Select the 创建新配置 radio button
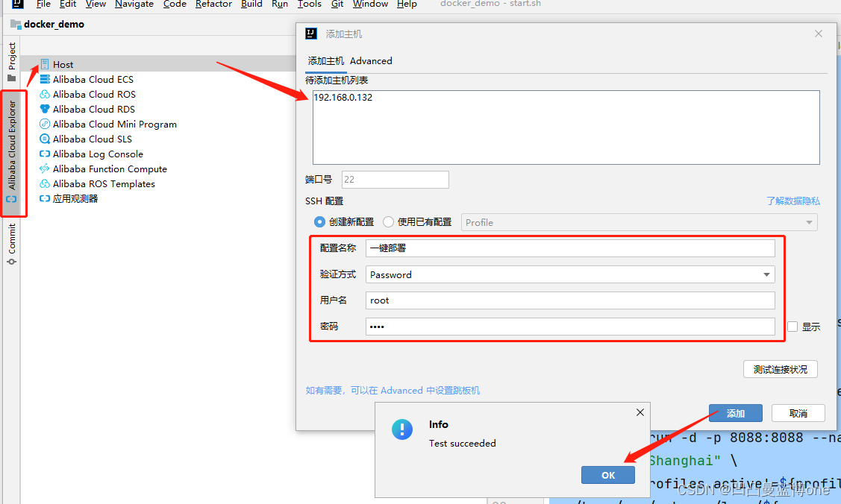 tap(319, 221)
